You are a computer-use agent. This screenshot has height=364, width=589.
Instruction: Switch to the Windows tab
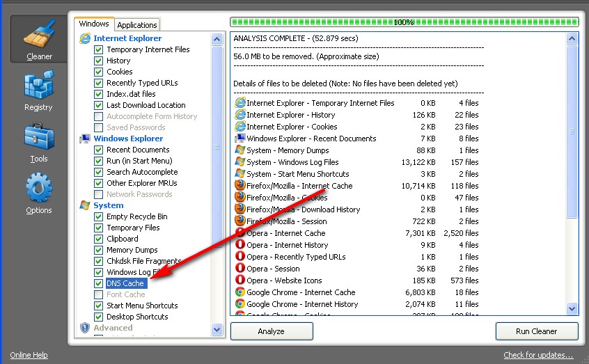pyautogui.click(x=94, y=24)
